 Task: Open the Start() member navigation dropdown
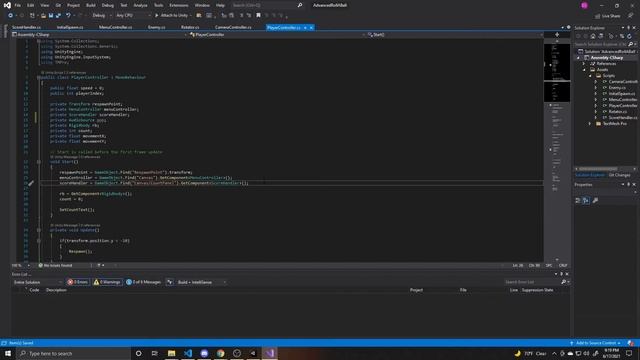455,35
